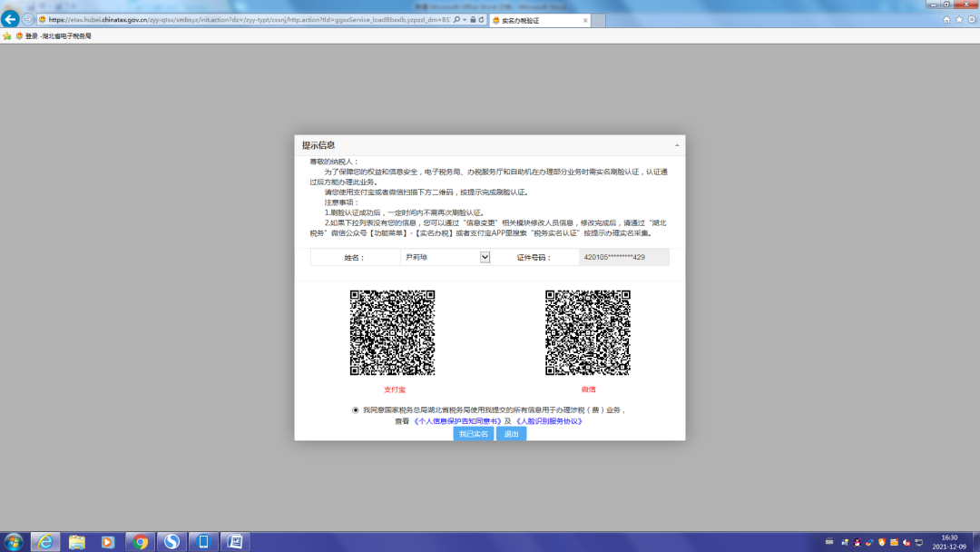Click the red 微信 label
The image size is (980, 552).
pyautogui.click(x=588, y=389)
